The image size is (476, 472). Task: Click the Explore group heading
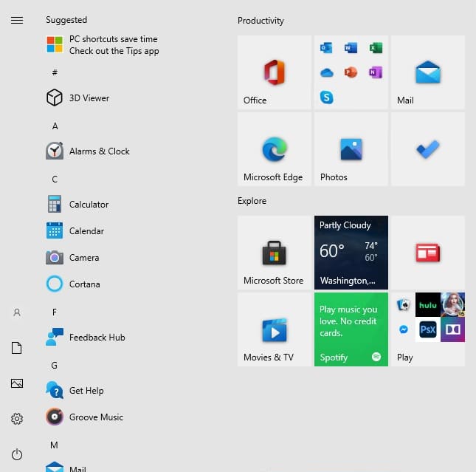[252, 201]
